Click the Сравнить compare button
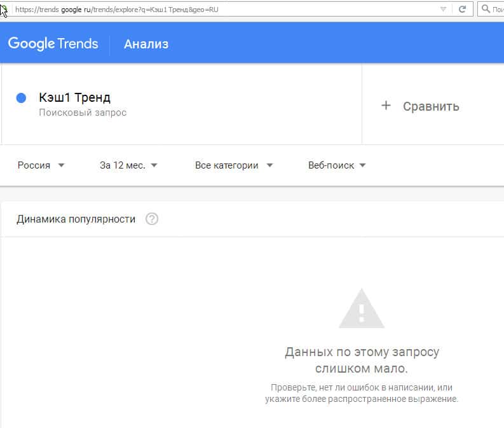504x428 pixels. click(x=430, y=106)
